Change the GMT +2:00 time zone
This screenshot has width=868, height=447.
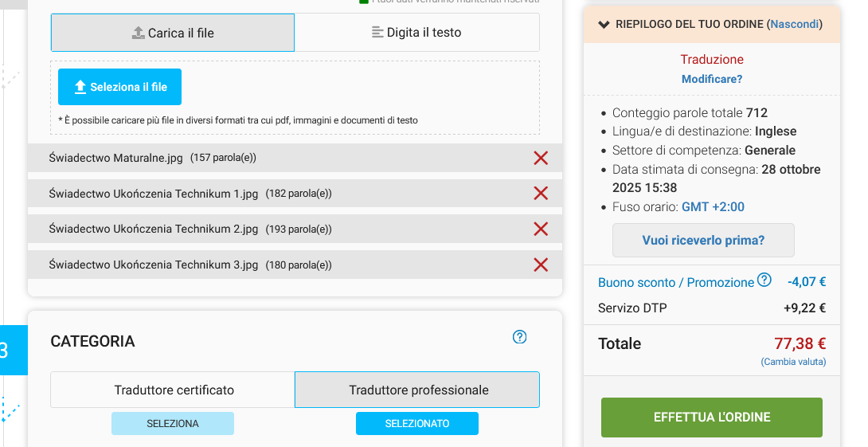pyautogui.click(x=713, y=207)
